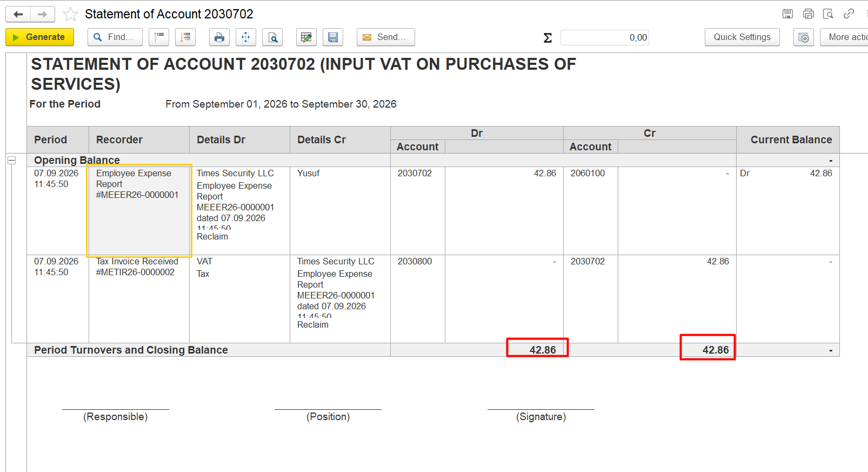This screenshot has width=868, height=472.
Task: Save report with blue floppy disk icon
Action: (x=333, y=37)
